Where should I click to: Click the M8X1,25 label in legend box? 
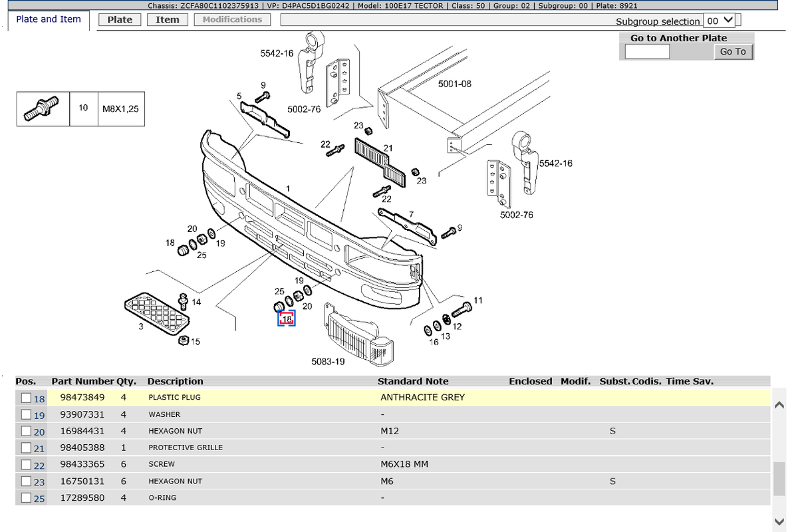[x=120, y=108]
